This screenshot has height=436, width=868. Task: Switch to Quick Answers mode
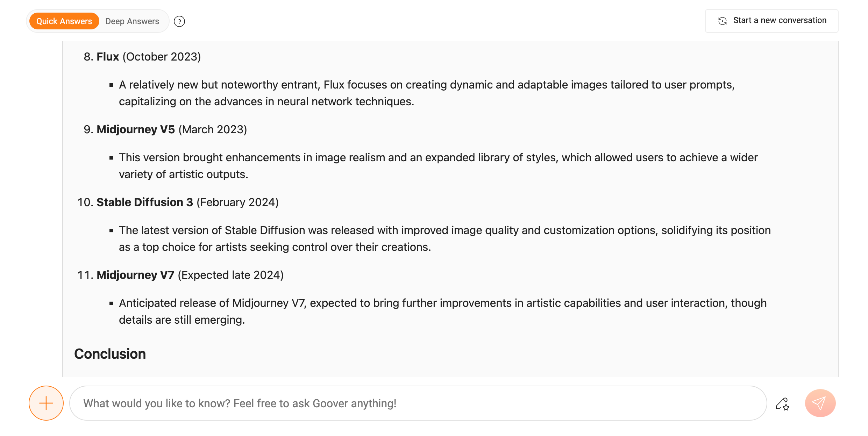tap(64, 21)
